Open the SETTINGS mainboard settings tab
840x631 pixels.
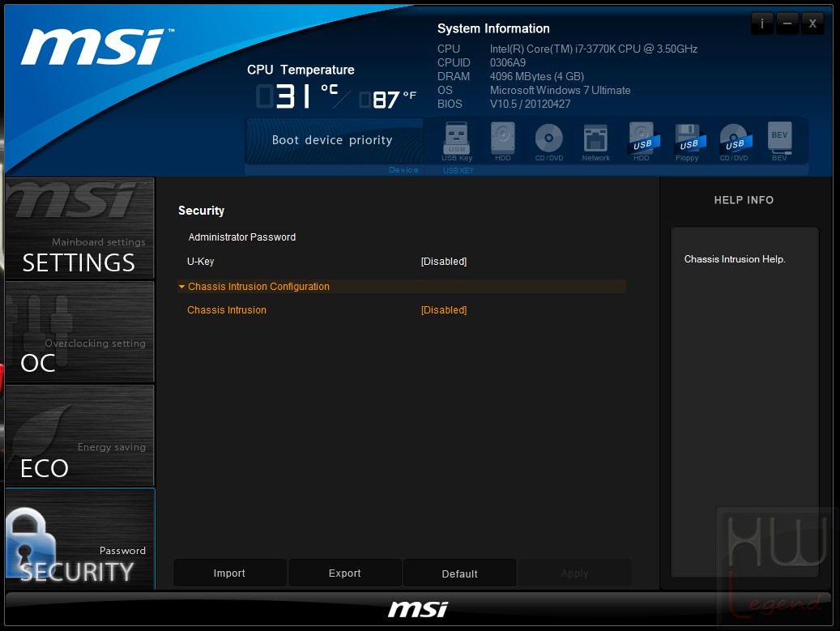(x=79, y=228)
